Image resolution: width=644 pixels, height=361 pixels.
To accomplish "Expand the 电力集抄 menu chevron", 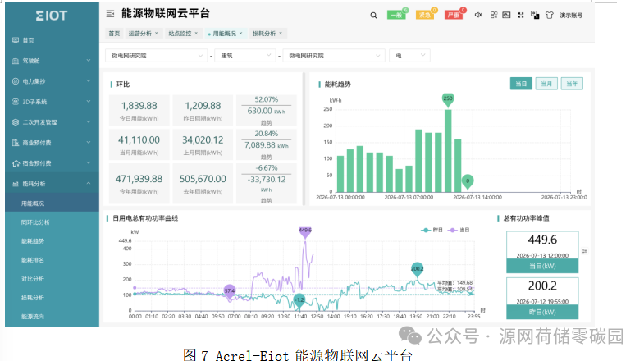I will click(x=89, y=81).
